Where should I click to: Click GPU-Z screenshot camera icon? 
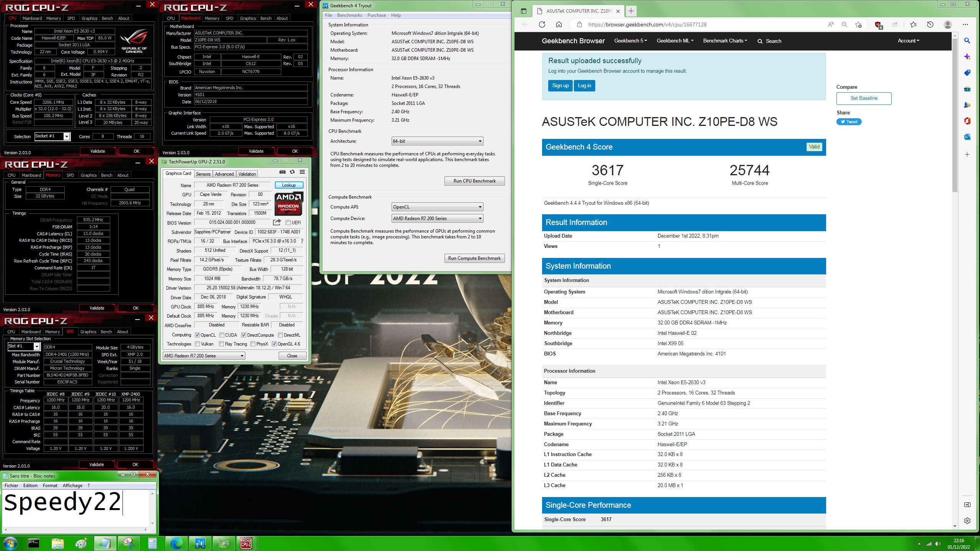click(x=283, y=172)
